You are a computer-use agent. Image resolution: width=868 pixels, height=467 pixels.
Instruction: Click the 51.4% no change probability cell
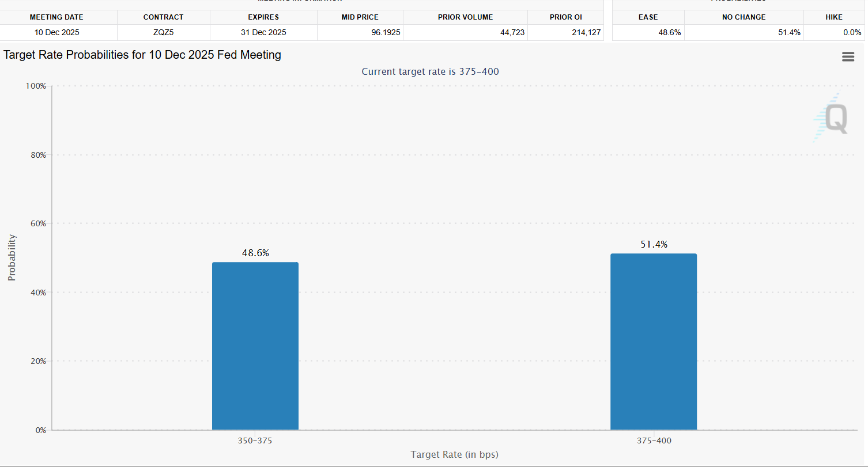pos(744,32)
